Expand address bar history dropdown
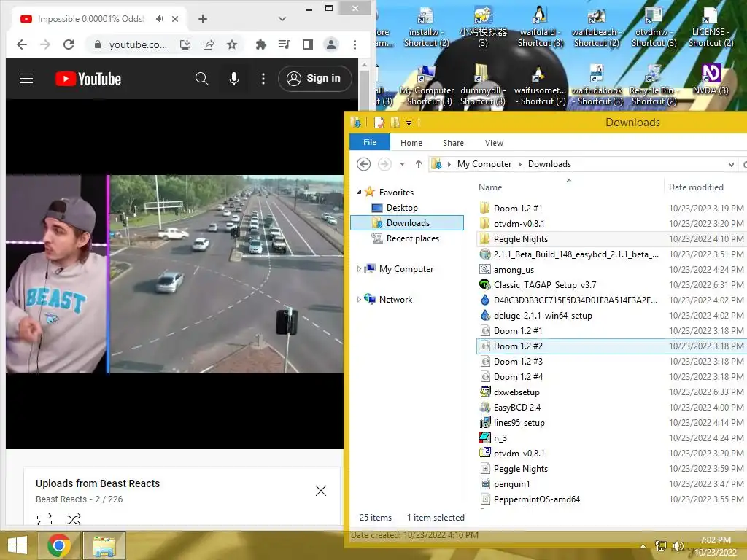747x560 pixels. [731, 164]
